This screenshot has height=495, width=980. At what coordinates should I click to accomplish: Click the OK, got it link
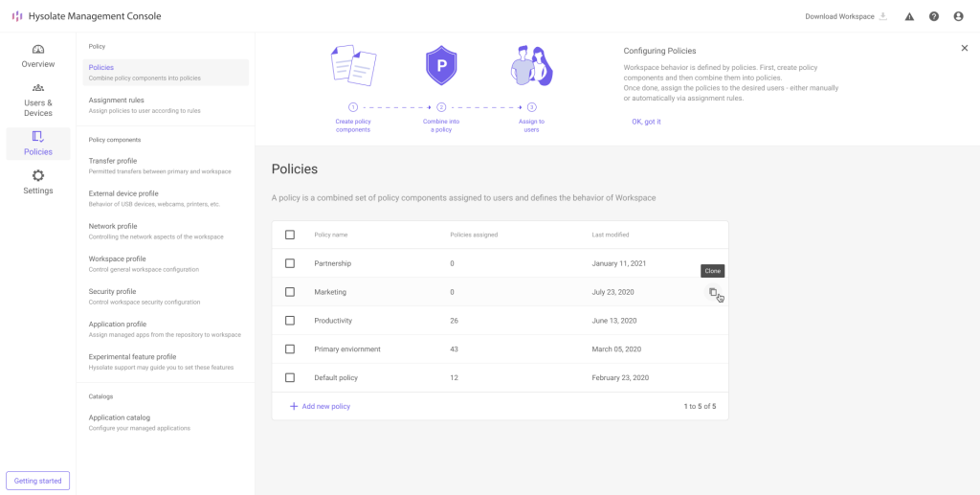pos(646,122)
